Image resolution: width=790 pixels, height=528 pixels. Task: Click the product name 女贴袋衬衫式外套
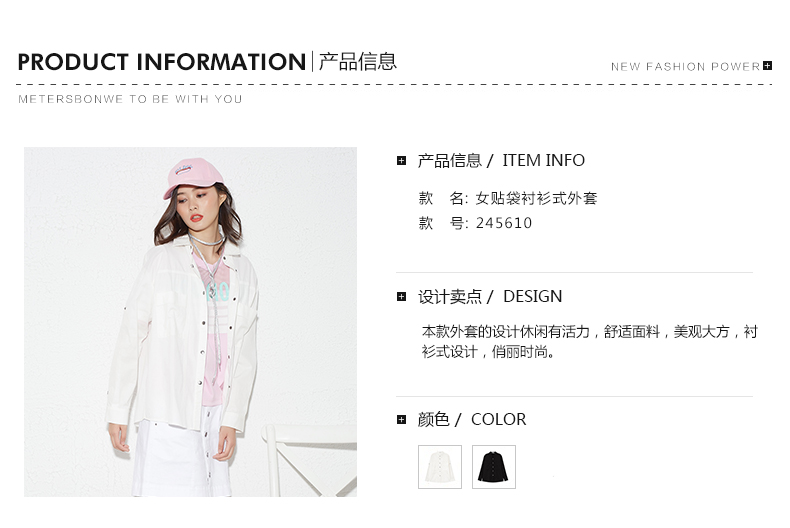[x=537, y=198]
